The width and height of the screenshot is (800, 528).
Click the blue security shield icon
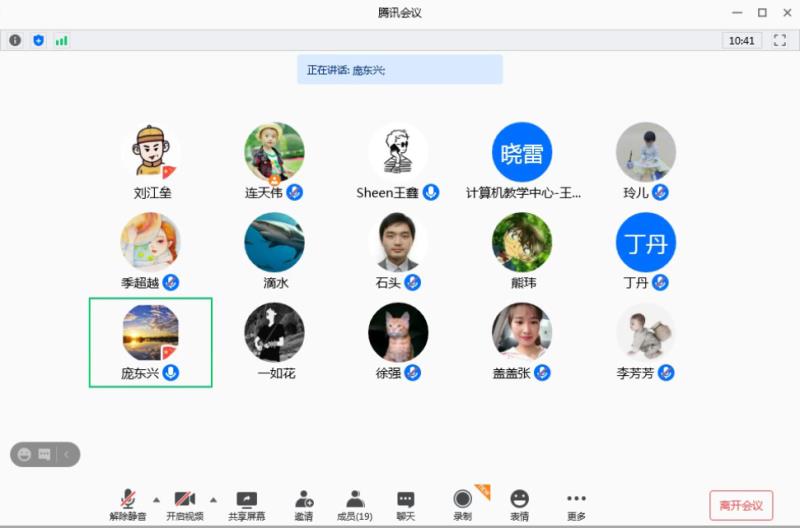point(38,40)
